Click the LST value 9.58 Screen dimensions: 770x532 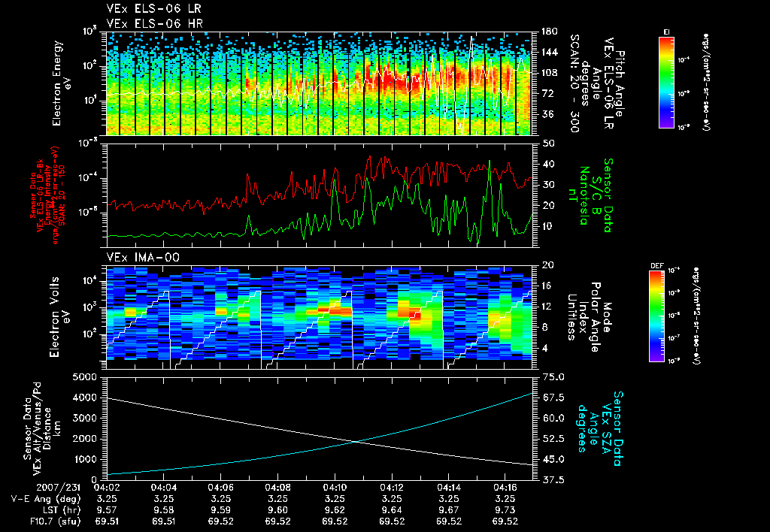click(x=163, y=510)
